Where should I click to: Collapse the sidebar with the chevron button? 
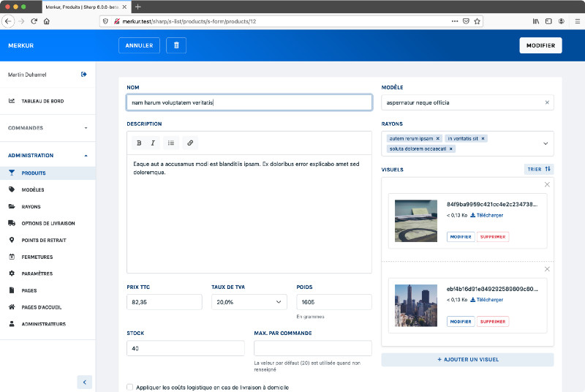point(85,382)
